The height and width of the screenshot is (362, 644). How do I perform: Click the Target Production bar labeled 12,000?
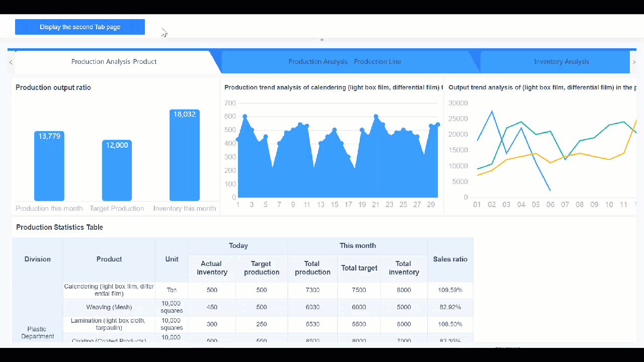click(x=117, y=171)
